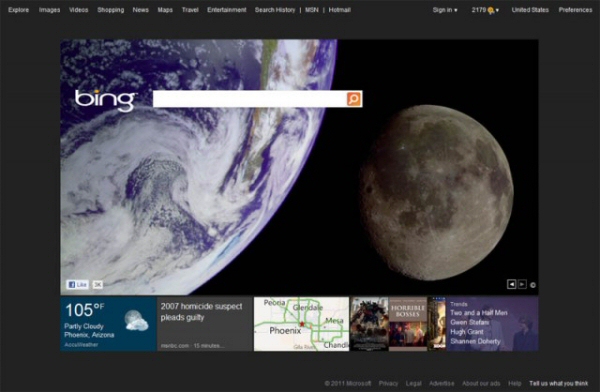Open the Legal footer link
The image size is (600, 392).
coord(414,383)
